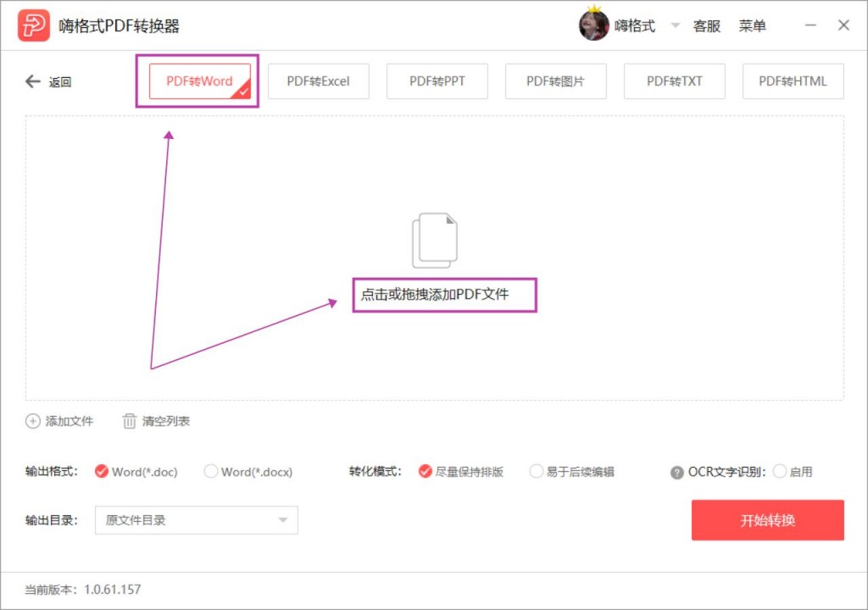Screen dimensions: 868x610
Task: Close the converter window
Action: click(843, 25)
